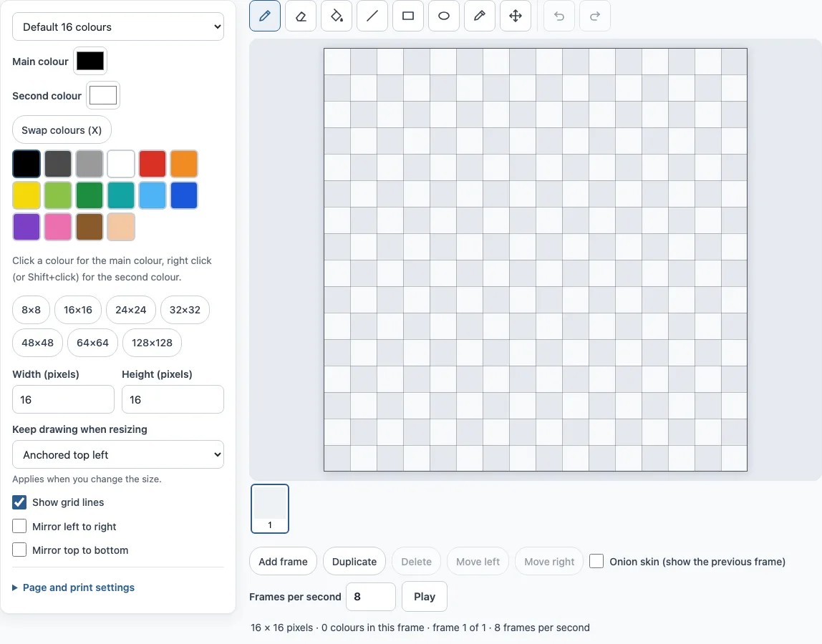
Task: Choose the Paint bucket fill tool
Action: click(337, 16)
